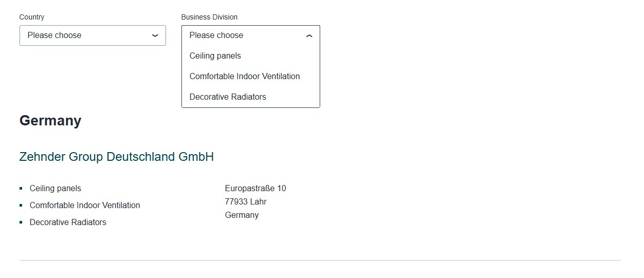Image resolution: width=644 pixels, height=278 pixels.
Task: Select 'Ceiling panels' in the open dropdown
Action: click(x=215, y=56)
